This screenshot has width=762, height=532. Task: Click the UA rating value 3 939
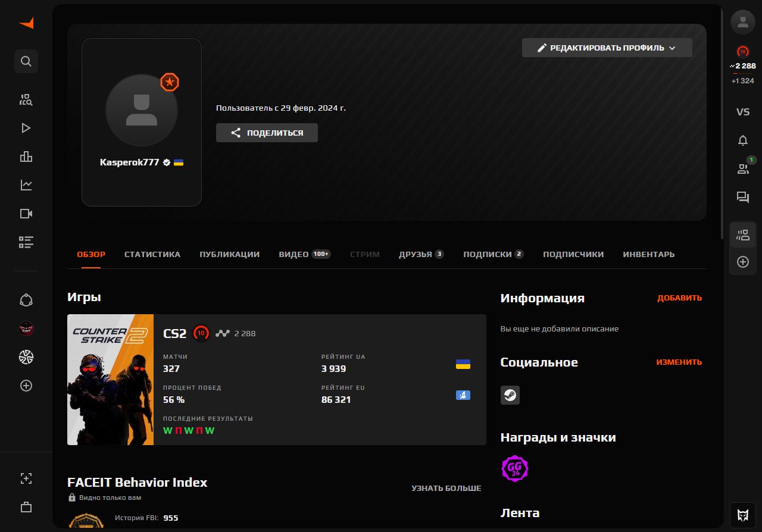point(333,369)
